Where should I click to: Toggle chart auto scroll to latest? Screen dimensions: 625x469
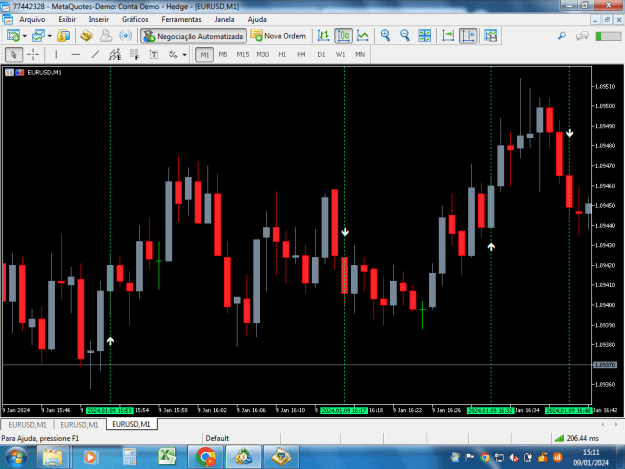pos(448,36)
